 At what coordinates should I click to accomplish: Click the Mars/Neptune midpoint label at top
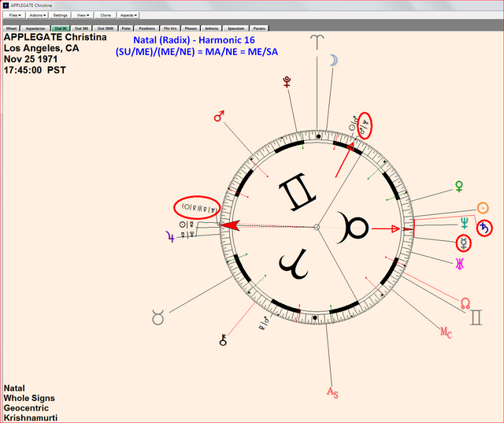coord(365,126)
